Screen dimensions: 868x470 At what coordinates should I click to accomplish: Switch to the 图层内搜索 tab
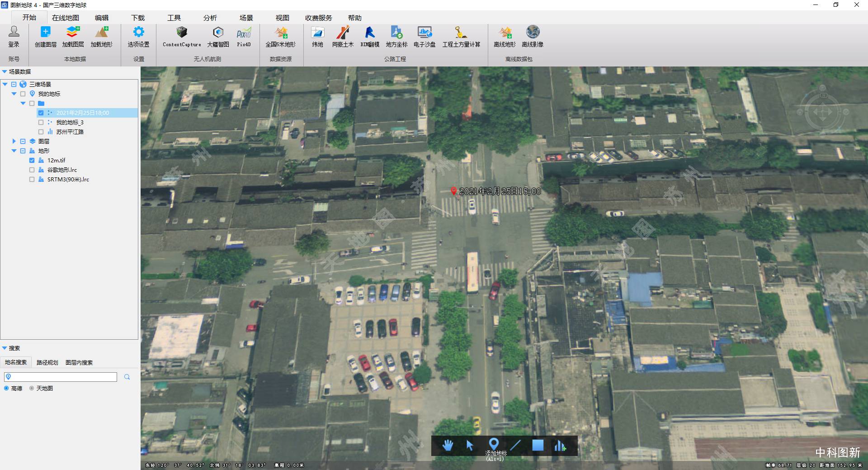point(79,362)
